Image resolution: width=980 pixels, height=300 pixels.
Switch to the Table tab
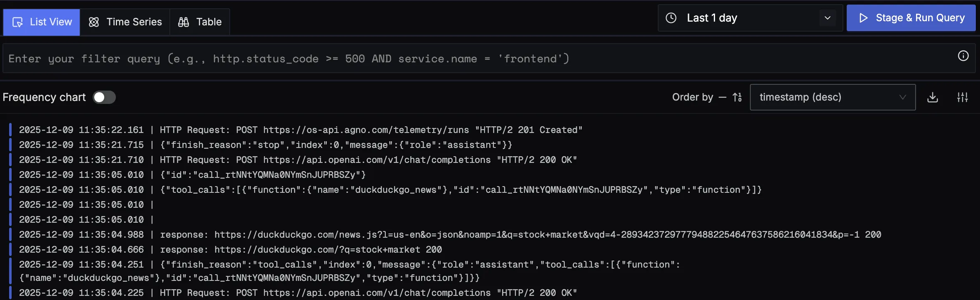[x=200, y=22]
